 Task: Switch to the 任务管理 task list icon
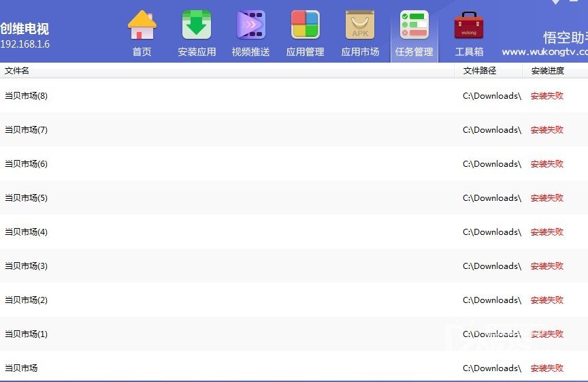pyautogui.click(x=414, y=25)
